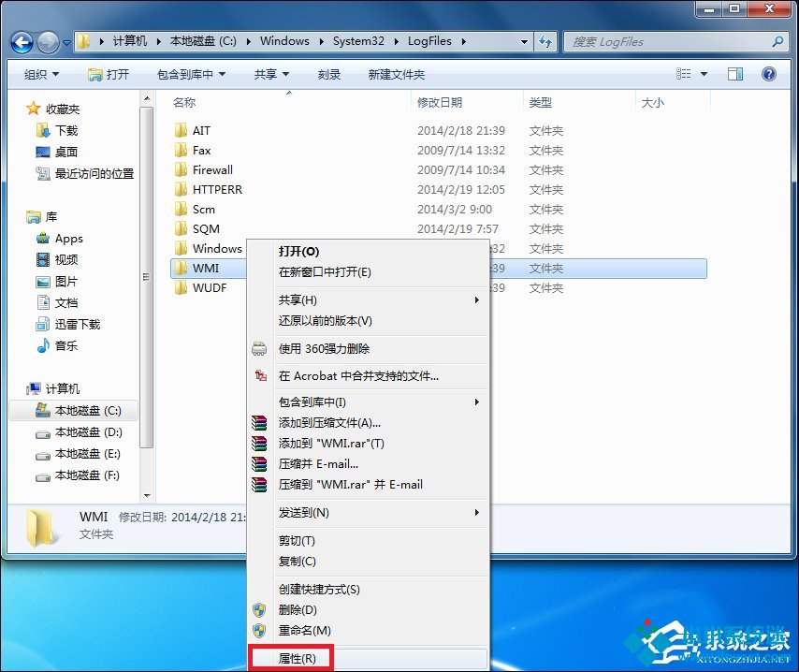The height and width of the screenshot is (672, 799).
Task: Choose 属性(R) in context menu
Action: click(368, 659)
